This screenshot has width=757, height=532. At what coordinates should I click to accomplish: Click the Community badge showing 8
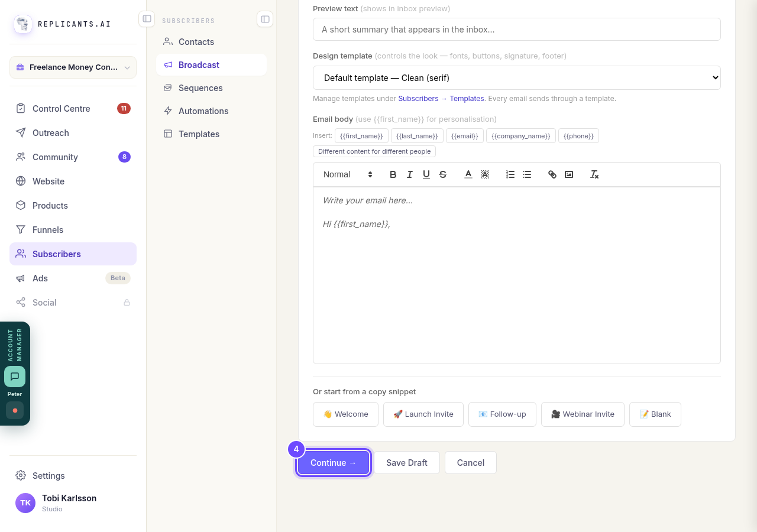124,157
